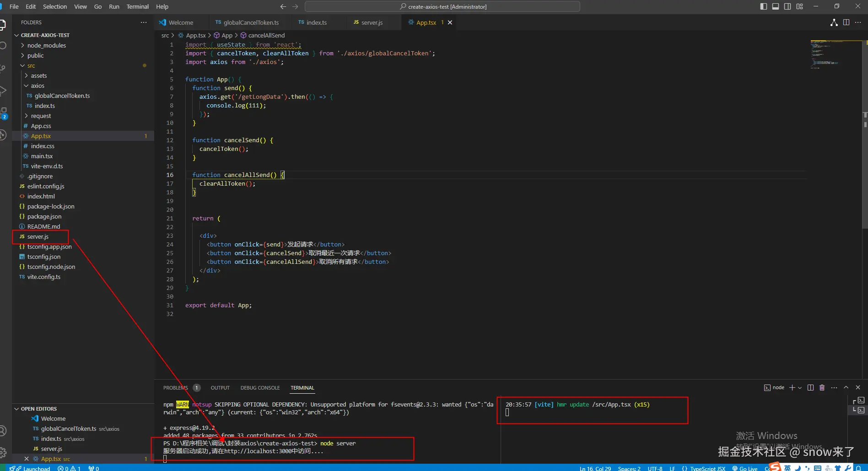Viewport: 868px width, 471px height.
Task: Click Go Live in the status bar
Action: point(748,468)
